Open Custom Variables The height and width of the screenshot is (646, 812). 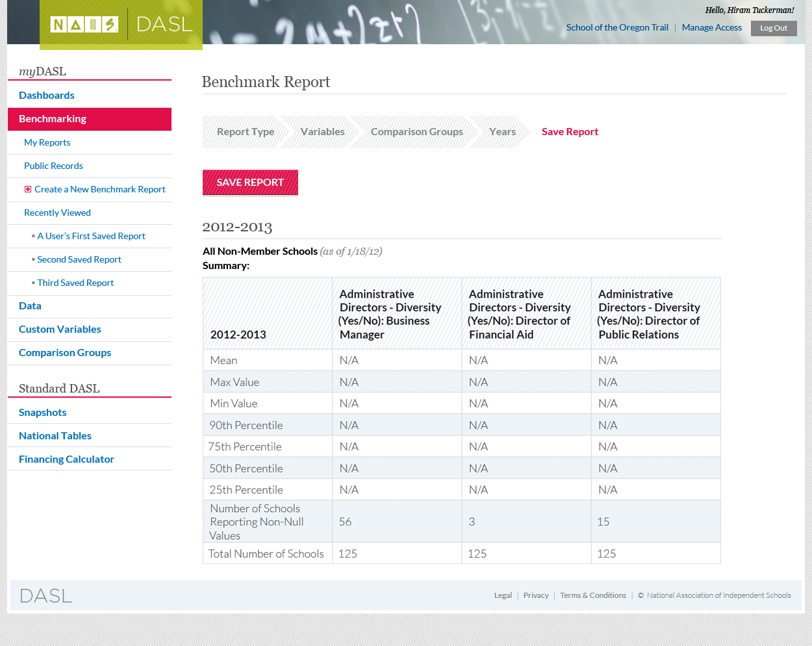[60, 329]
